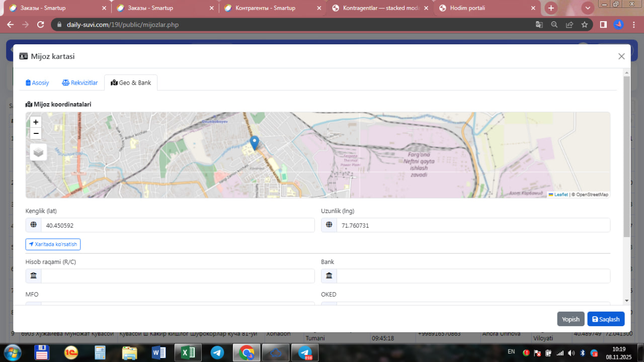Open Telegram from the taskbar

pos(217,352)
